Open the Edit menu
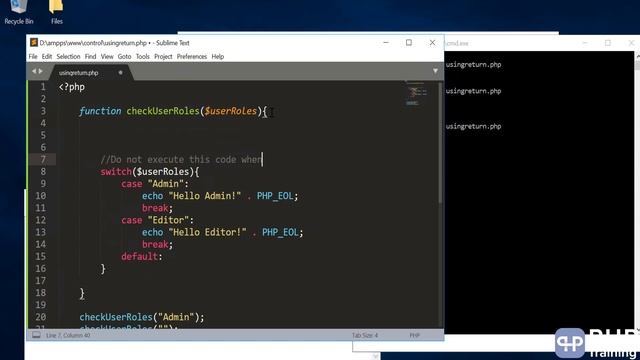 (x=47, y=56)
